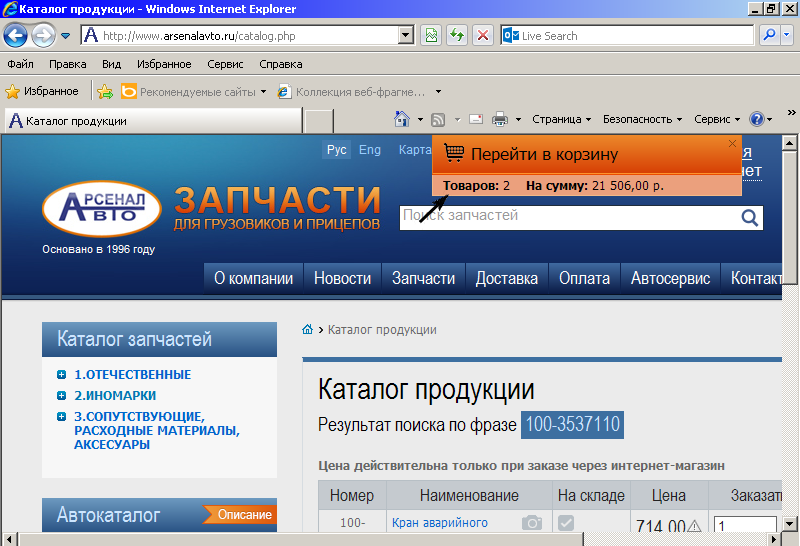The image size is (800, 546).
Task: Switch site language to Рус
Action: pyautogui.click(x=336, y=150)
